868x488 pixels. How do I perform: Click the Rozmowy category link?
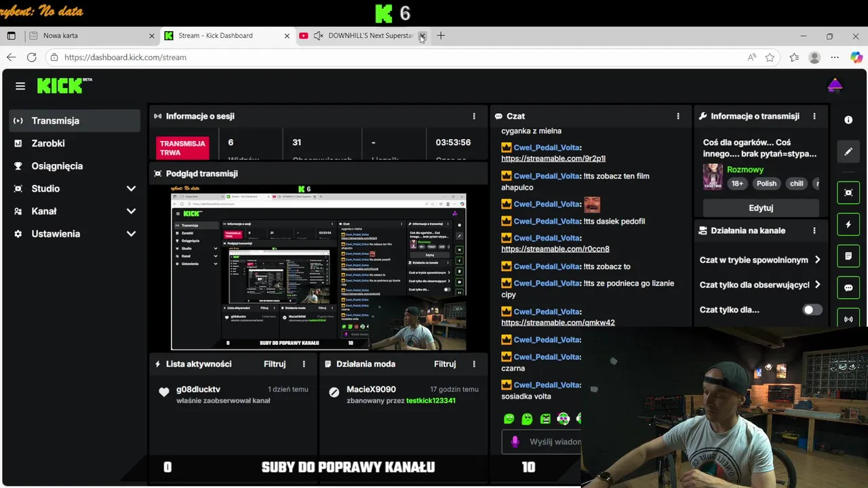point(745,169)
